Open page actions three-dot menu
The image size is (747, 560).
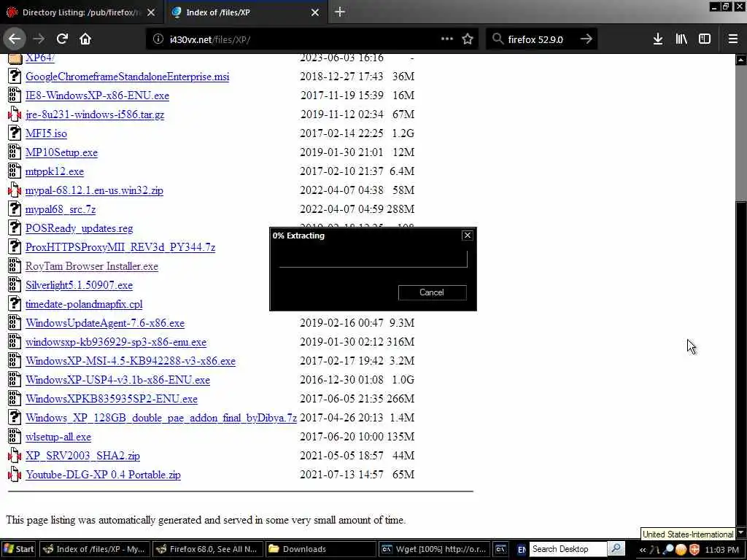click(447, 39)
